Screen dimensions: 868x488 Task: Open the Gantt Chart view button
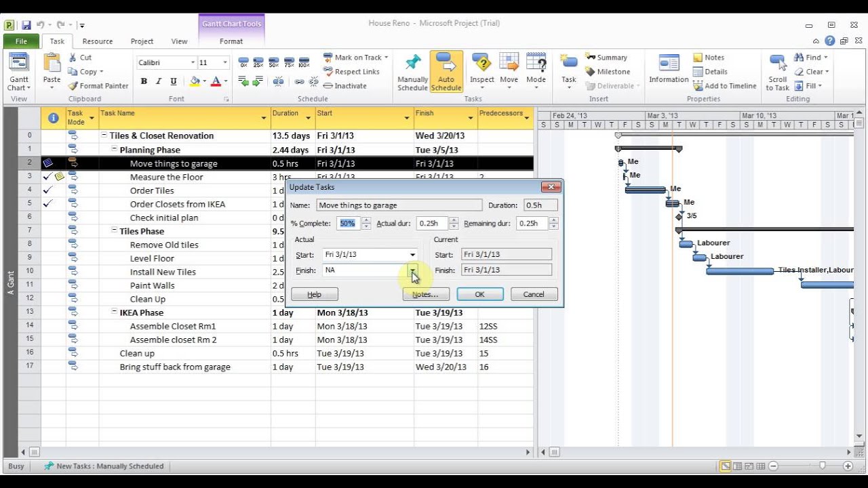18,73
